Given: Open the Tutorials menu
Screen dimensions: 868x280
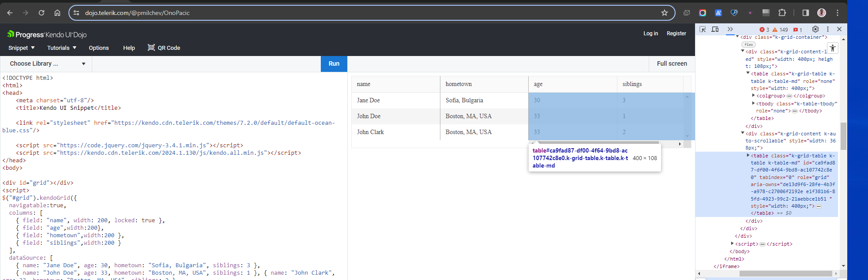Looking at the screenshot, I should pos(62,48).
